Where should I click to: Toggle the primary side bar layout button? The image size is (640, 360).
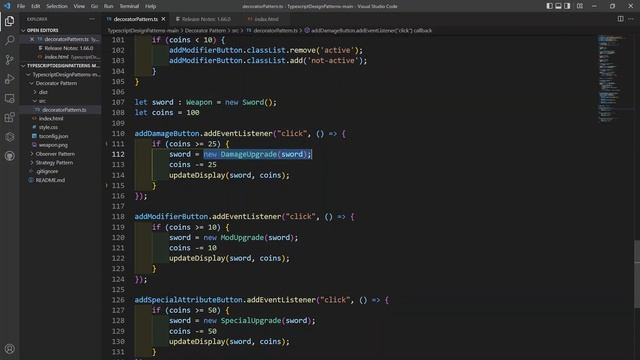point(549,6)
